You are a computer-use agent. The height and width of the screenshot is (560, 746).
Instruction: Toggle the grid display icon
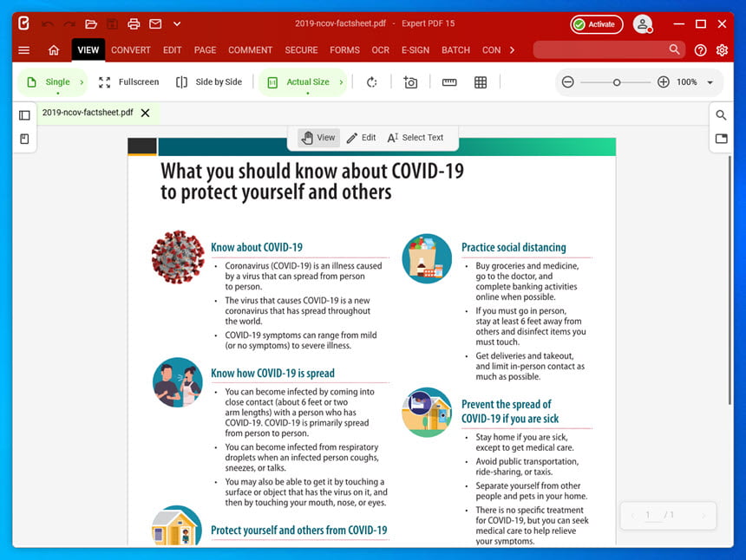click(481, 82)
